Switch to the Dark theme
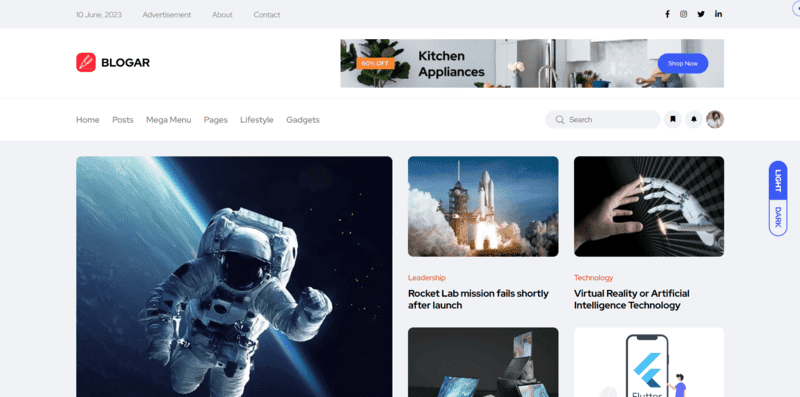The width and height of the screenshot is (800, 397). [x=778, y=217]
